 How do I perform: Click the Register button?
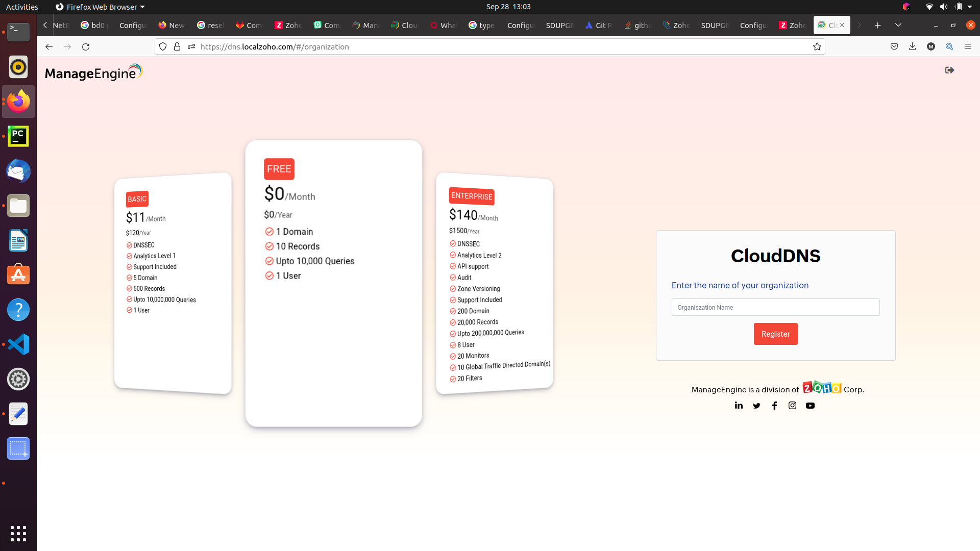(775, 334)
